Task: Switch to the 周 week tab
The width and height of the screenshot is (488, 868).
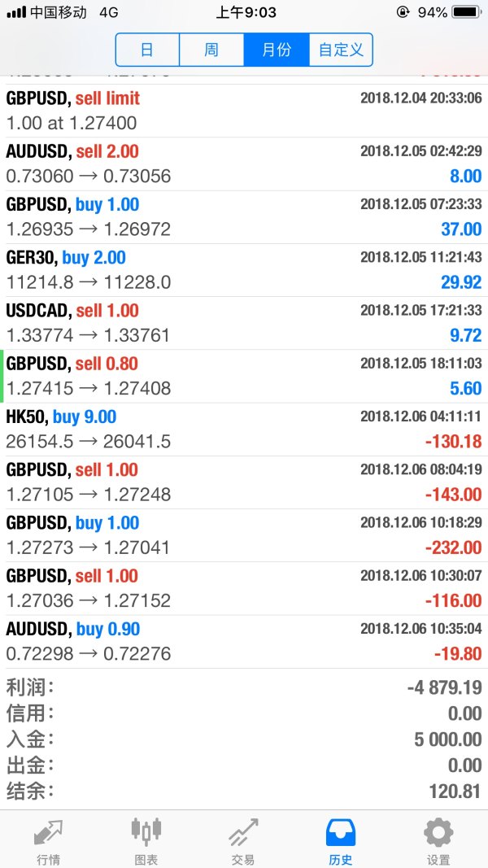Action: click(211, 50)
